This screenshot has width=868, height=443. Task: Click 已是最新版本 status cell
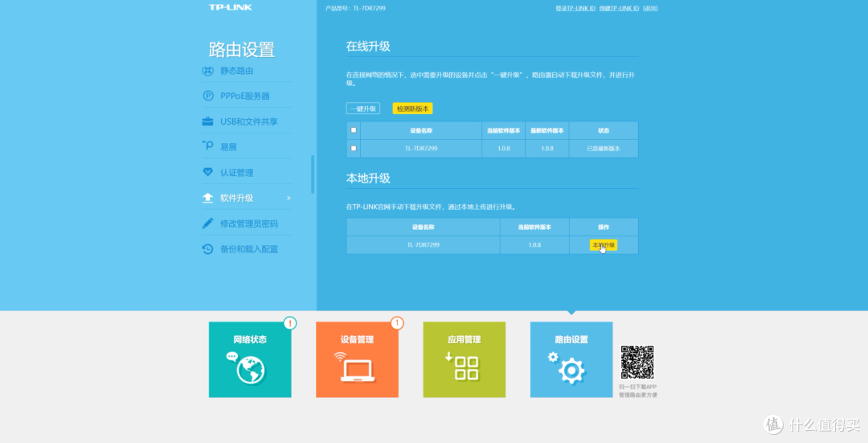tap(604, 149)
